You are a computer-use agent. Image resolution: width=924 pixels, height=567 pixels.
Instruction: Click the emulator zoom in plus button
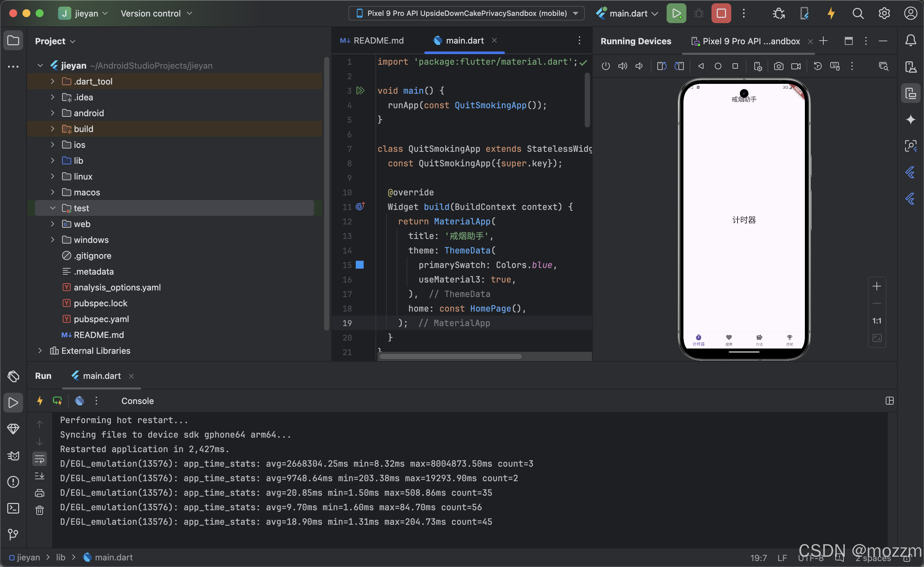point(876,286)
